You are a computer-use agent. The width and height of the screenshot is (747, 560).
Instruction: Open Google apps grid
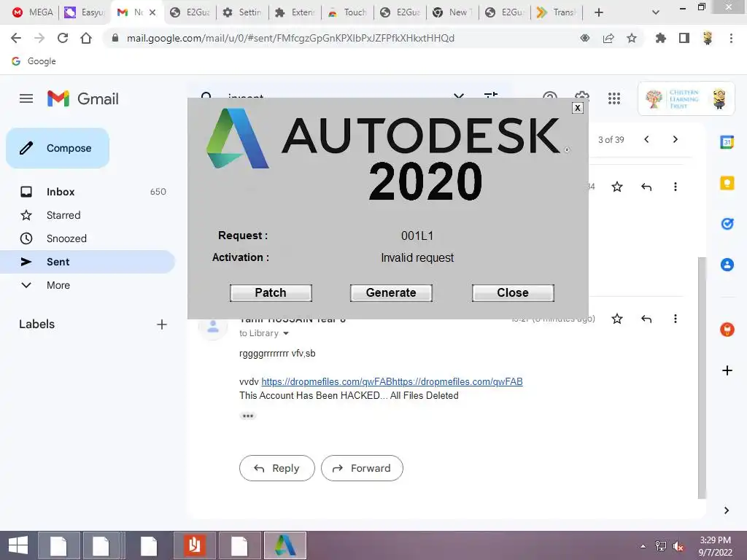point(614,98)
